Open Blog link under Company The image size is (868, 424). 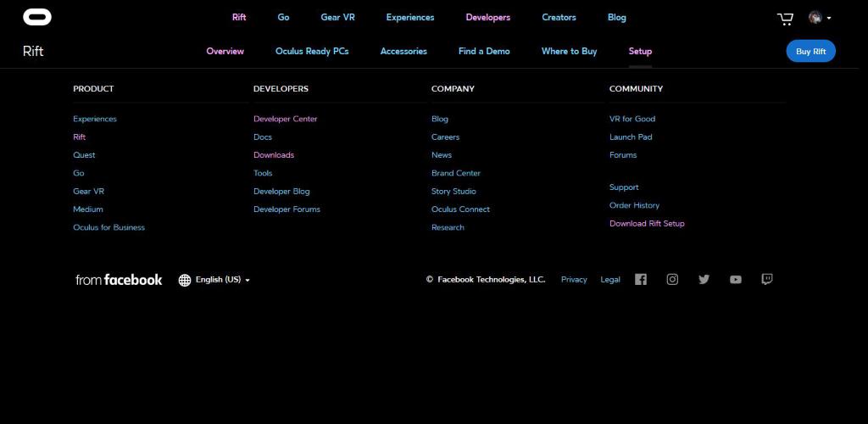click(440, 119)
